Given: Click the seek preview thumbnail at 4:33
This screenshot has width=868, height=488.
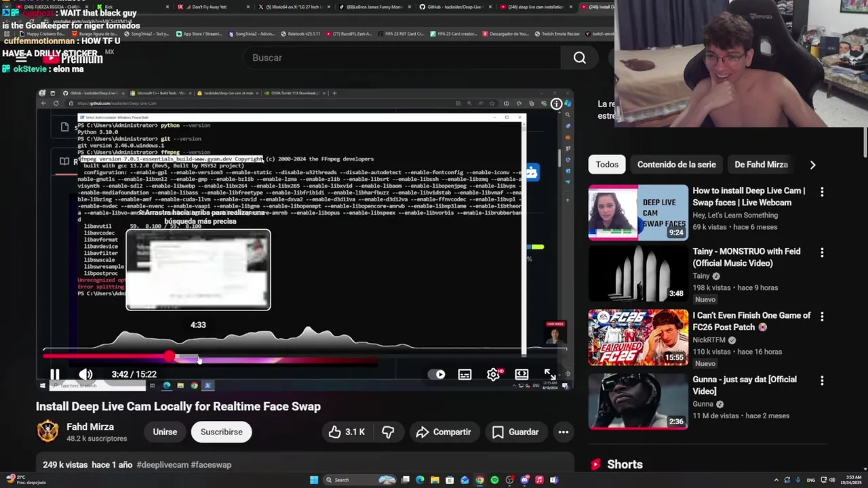Looking at the screenshot, I should (198, 270).
